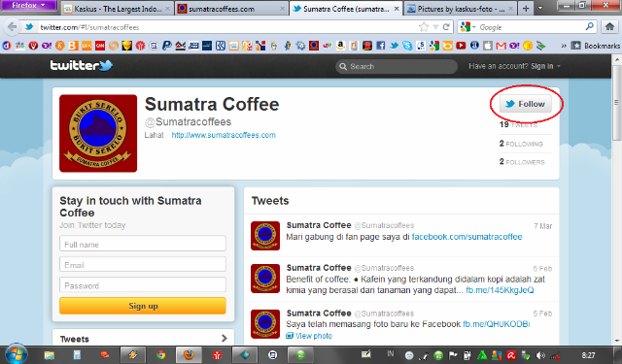Screen dimensions: 622x364
Task: Open the search engine selector dropdown
Action: [468, 27]
